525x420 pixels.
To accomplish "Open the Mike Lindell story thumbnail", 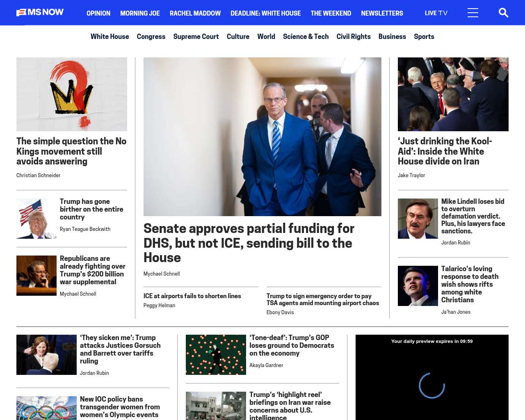I will [x=418, y=219].
